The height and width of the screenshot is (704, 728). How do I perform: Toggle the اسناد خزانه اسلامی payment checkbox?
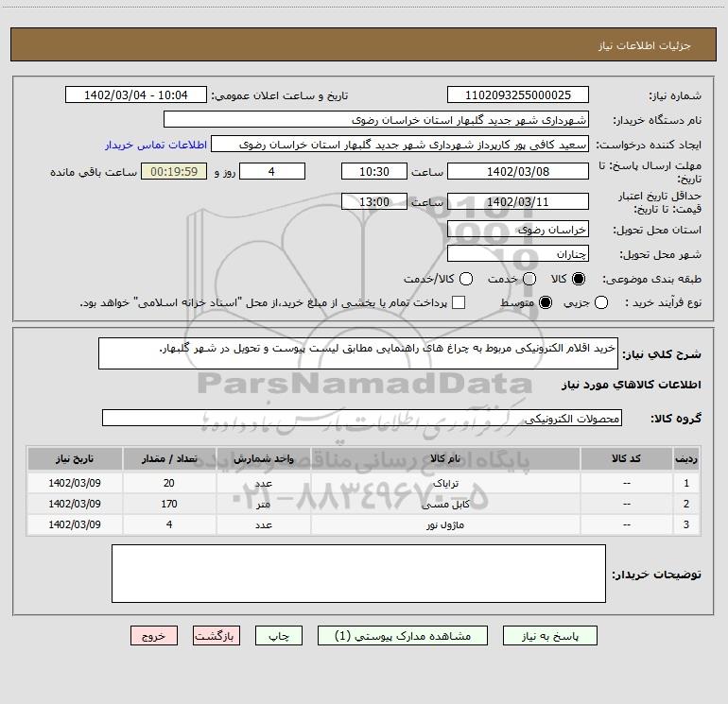coord(459,302)
